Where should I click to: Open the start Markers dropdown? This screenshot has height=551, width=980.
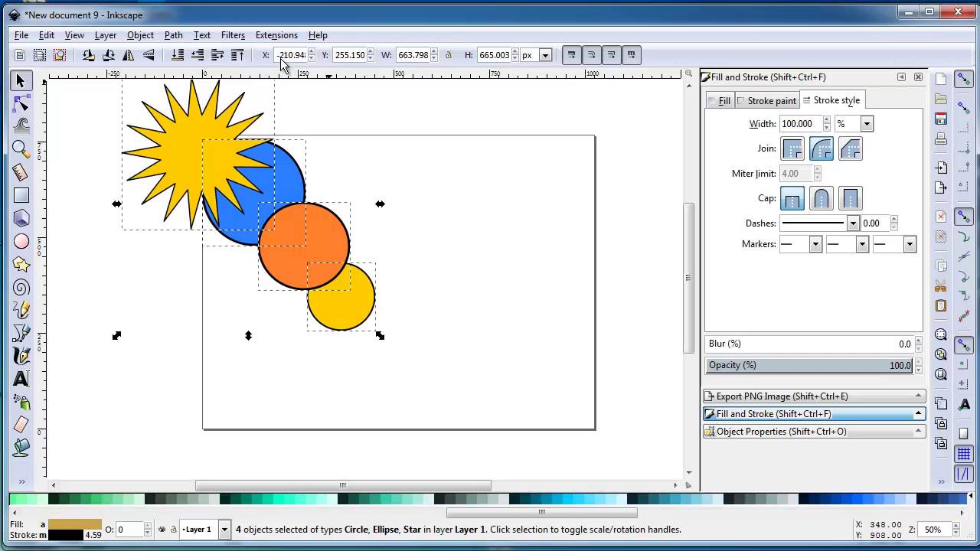pos(814,243)
